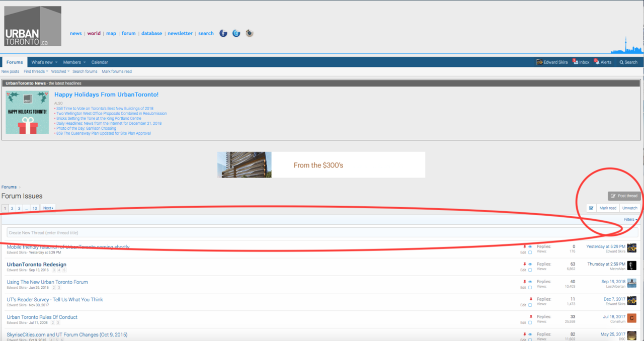The image size is (644, 341).
Task: Expand the Filters dropdown
Action: [630, 220]
